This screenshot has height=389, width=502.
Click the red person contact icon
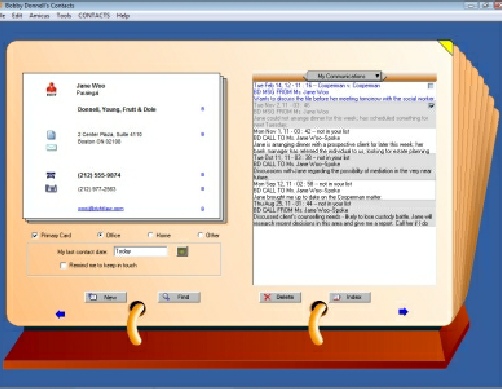pos(51,89)
